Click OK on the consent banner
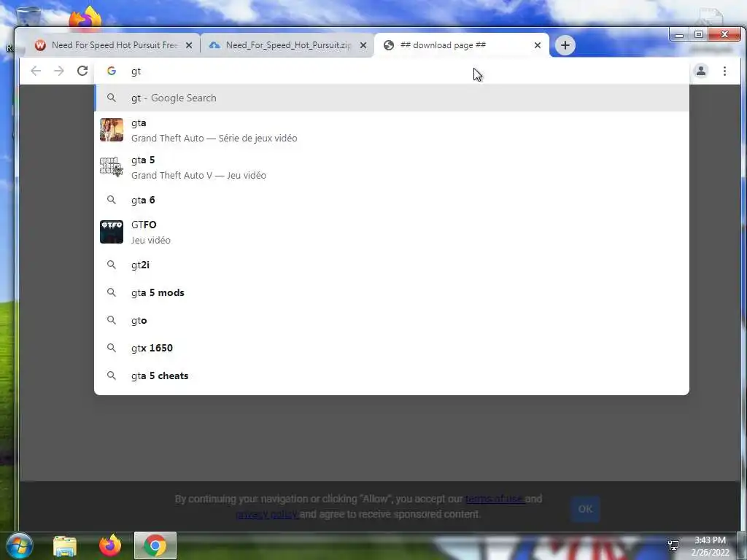747x560 pixels. tap(585, 508)
